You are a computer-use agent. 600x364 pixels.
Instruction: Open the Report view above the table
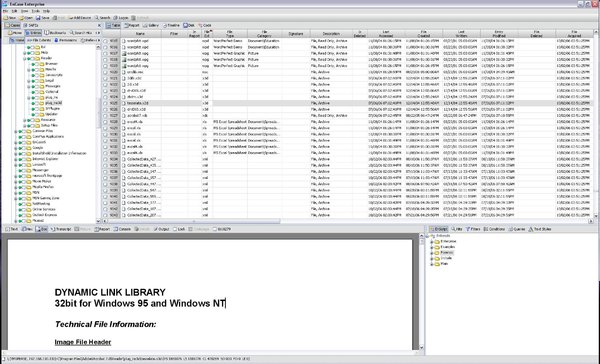pyautogui.click(x=132, y=25)
